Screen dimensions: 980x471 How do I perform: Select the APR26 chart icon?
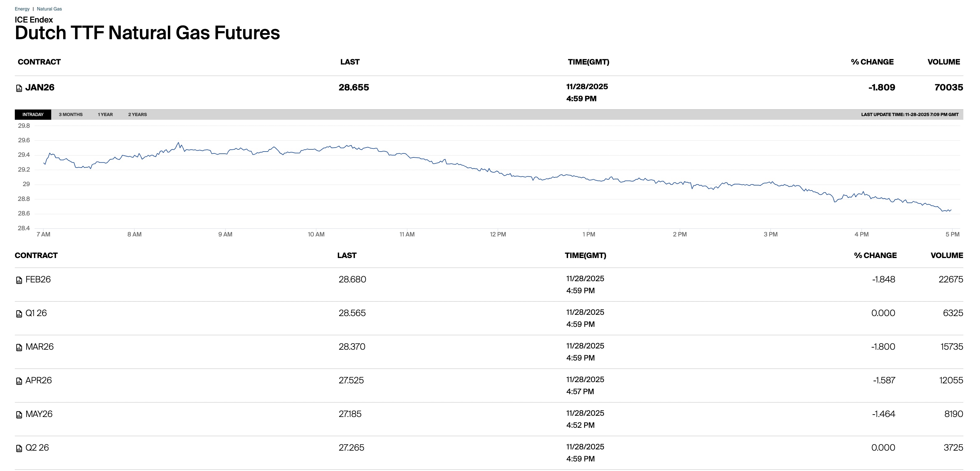[19, 381]
